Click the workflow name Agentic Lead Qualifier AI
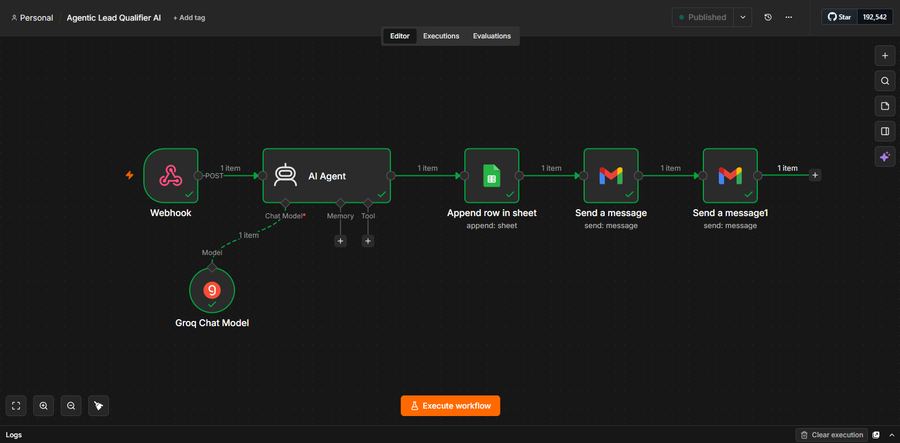The width and height of the screenshot is (900, 443). 114,18
